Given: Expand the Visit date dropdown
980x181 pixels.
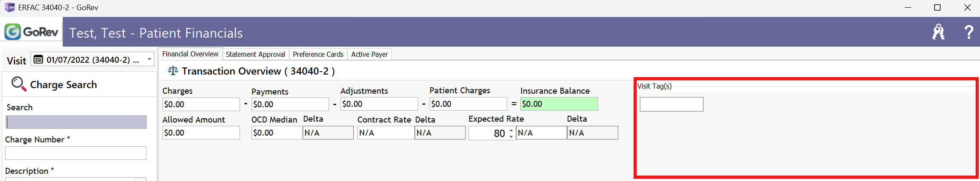Looking at the screenshot, I should point(149,59).
